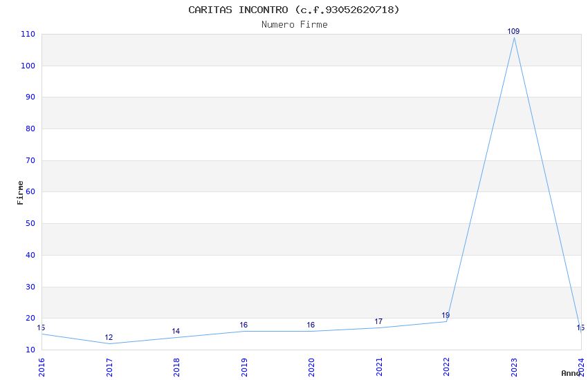Screen dimensions: 588x380
Task: Select y-axis value 50
Action: coord(30,223)
